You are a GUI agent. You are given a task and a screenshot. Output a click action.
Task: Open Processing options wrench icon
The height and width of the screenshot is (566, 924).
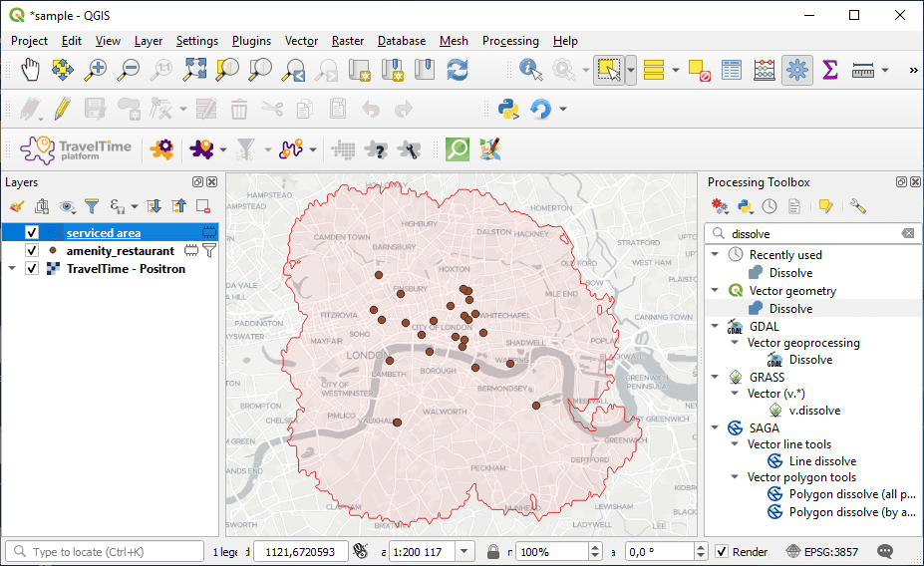click(857, 206)
